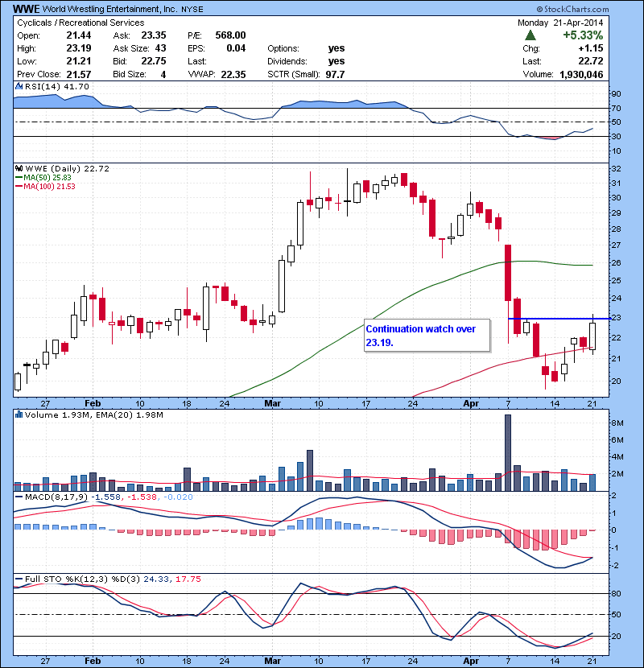Click the last white candlestick on April 21
Image resolution: width=644 pixels, height=668 pixels.
592,336
